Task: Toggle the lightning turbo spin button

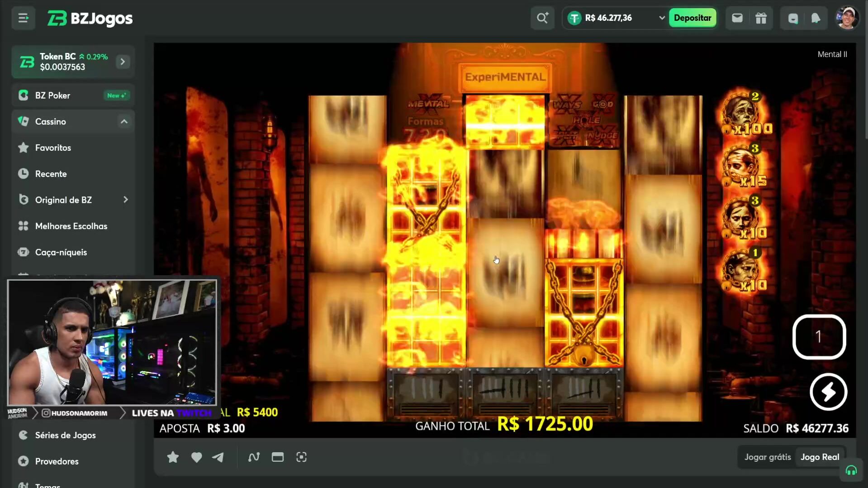Action: [x=828, y=392]
